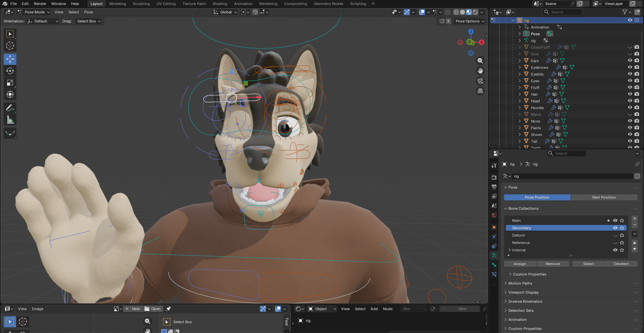Toggle the camera view icon

pyautogui.click(x=480, y=81)
